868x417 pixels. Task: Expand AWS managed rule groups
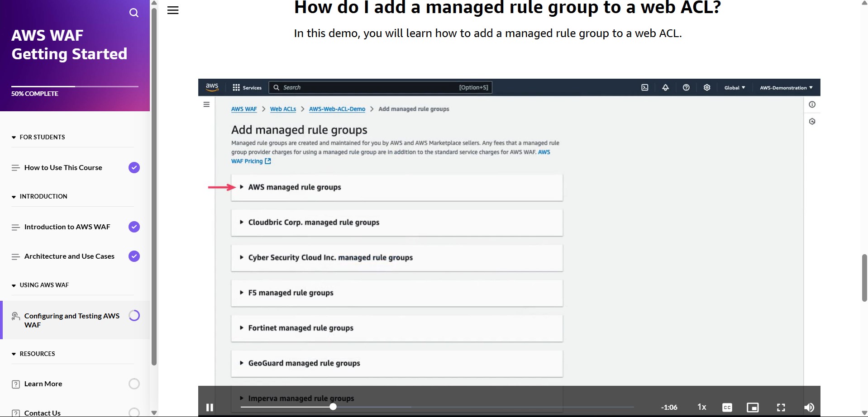[295, 187]
